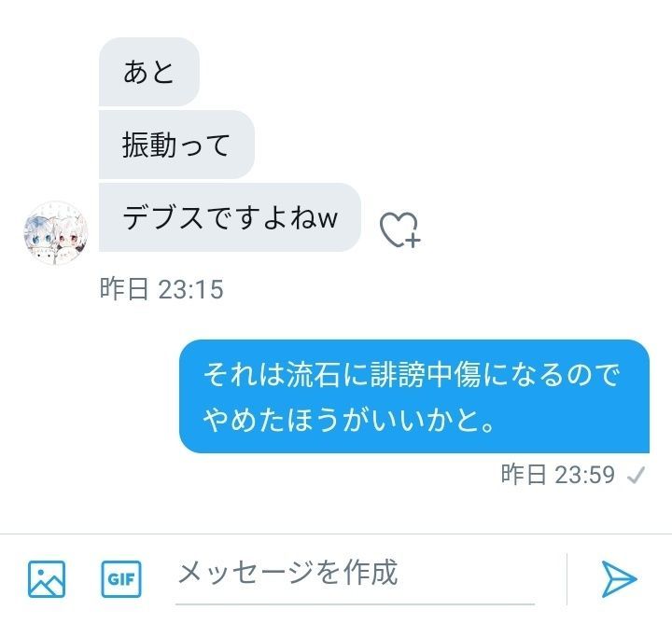The image size is (672, 624).
Task: Select the blue sent reply bubble
Action: pyautogui.click(x=414, y=396)
